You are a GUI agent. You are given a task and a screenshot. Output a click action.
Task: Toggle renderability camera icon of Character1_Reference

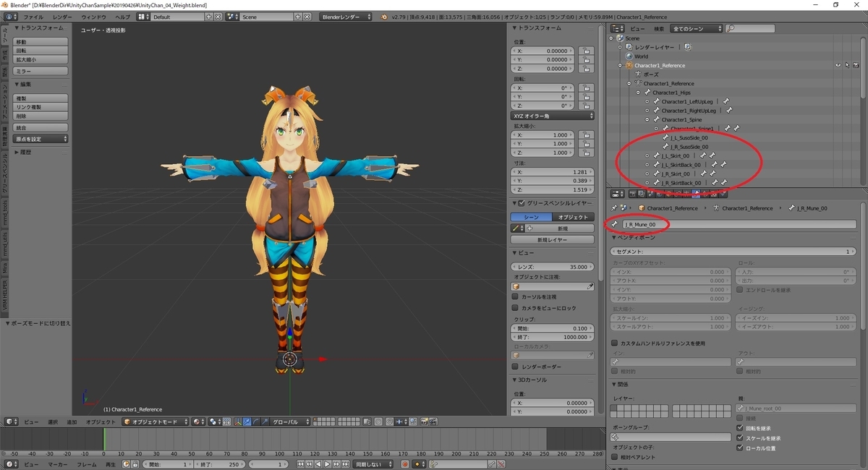click(855, 65)
